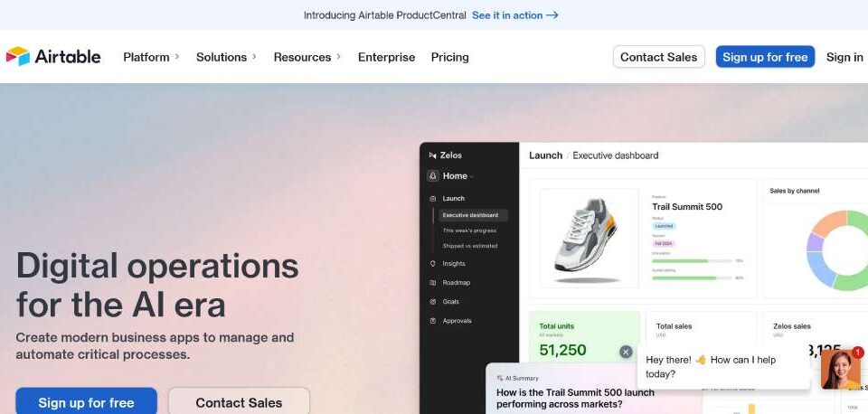Click the Roadmap map icon
The image size is (868, 414).
click(x=433, y=283)
